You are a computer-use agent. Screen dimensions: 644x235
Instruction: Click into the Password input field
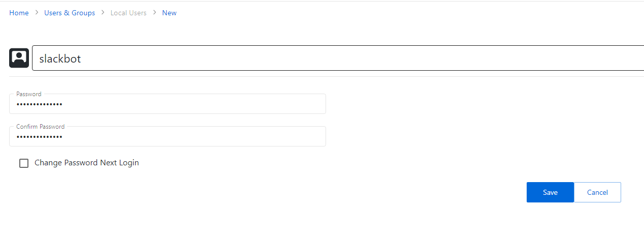[193, 104]
